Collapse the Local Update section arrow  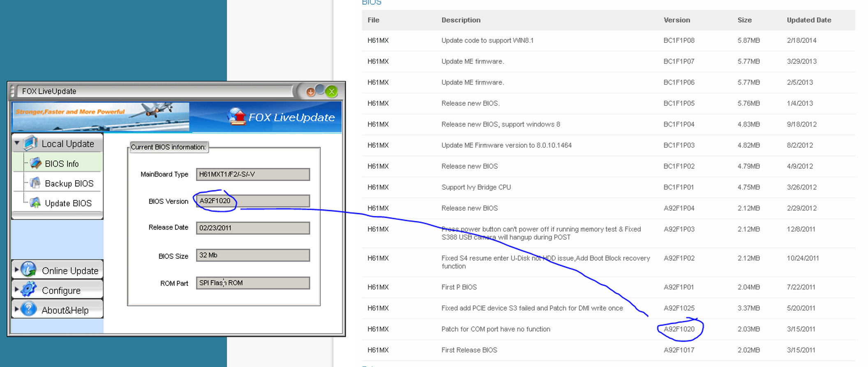(17, 143)
